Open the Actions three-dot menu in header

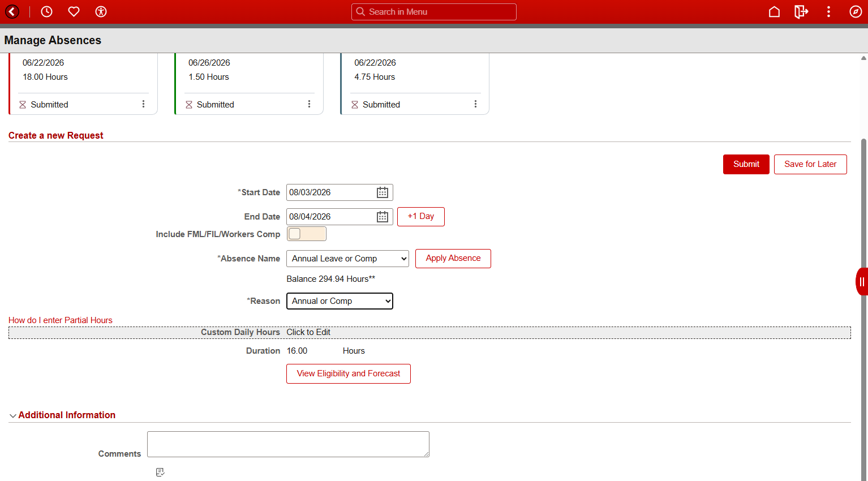click(828, 11)
